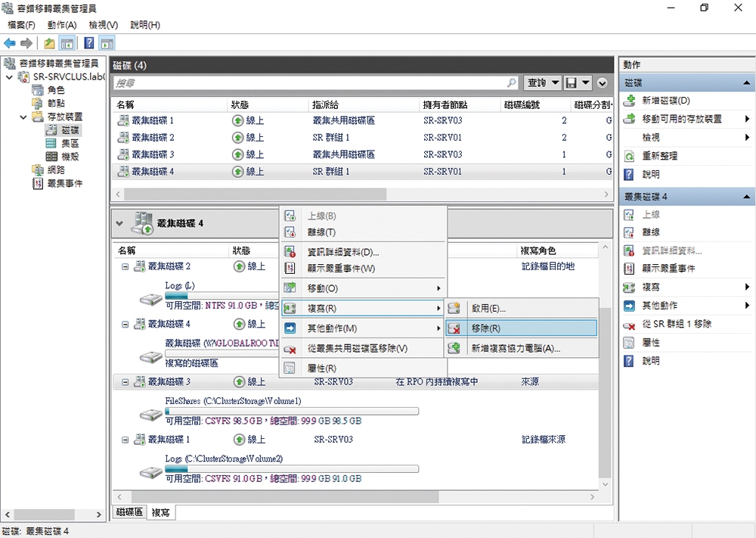Collapse the 存放裝置 tree node
This screenshot has height=538, width=756.
point(23,117)
